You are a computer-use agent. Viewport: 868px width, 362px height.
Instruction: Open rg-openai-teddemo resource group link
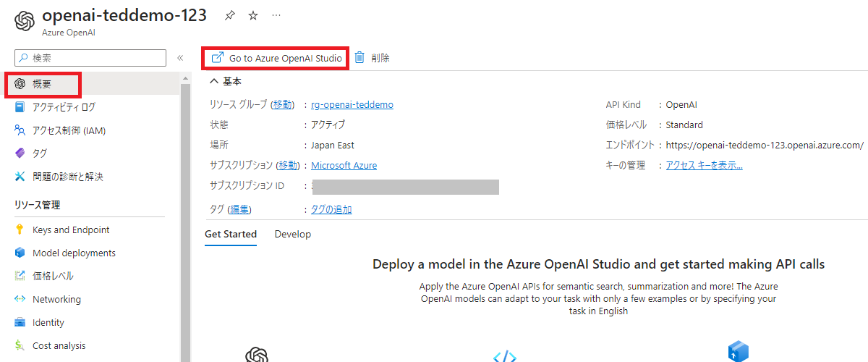(x=352, y=104)
